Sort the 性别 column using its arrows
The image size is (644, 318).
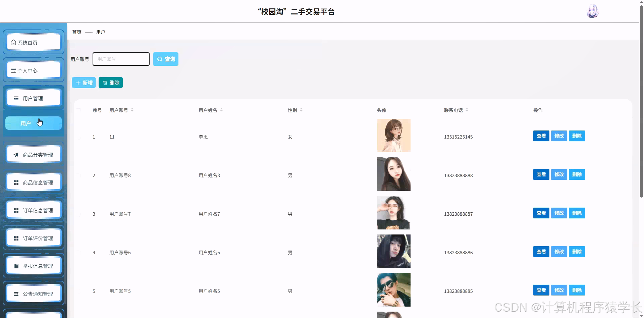[301, 110]
